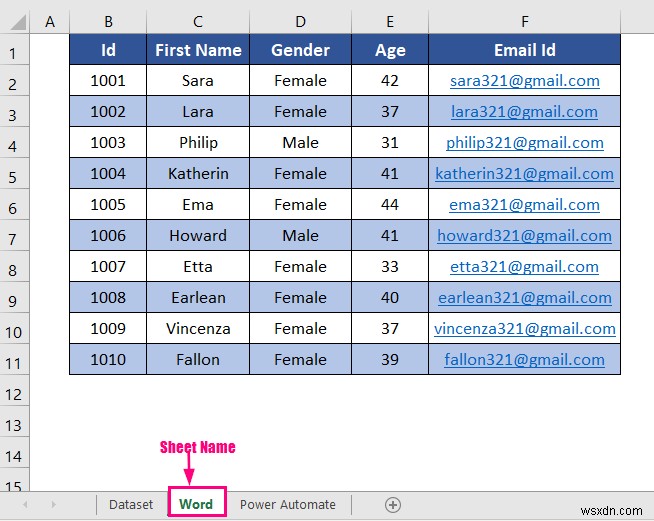Select column B header

point(108,22)
